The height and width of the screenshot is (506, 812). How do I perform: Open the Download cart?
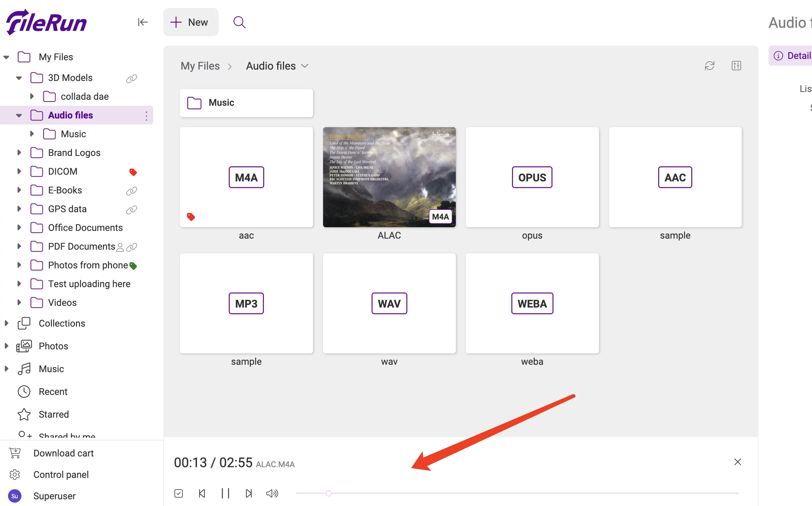[x=64, y=453]
